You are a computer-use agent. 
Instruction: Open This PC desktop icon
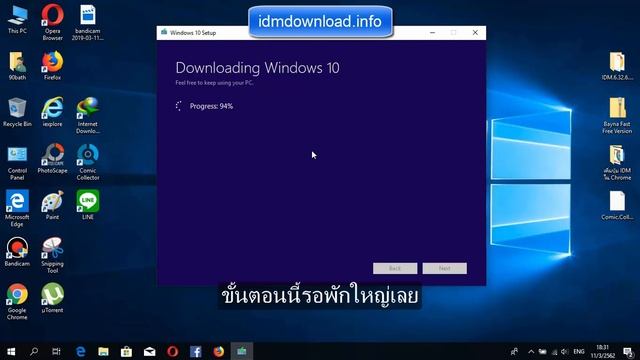17,20
